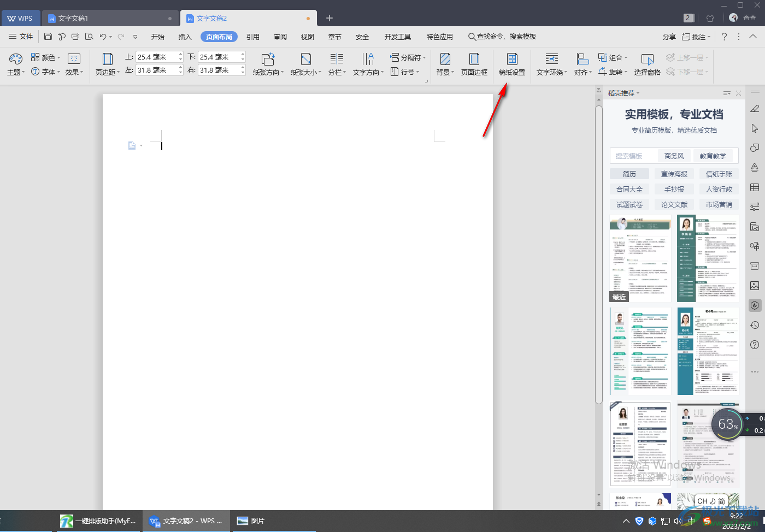The image size is (765, 532).
Task: Open the help question mark icon
Action: [x=724, y=37]
